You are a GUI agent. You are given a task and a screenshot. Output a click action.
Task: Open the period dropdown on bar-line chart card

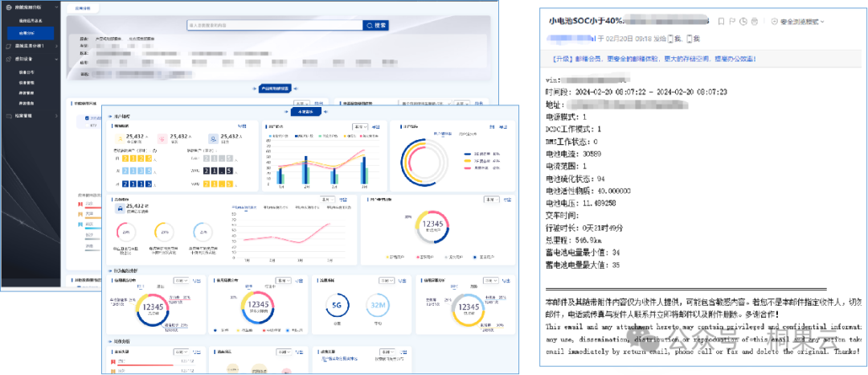pyautogui.click(x=360, y=127)
